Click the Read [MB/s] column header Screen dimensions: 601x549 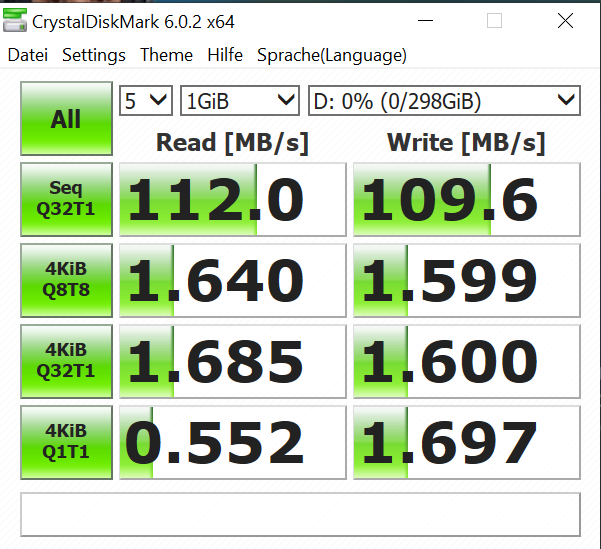(232, 143)
